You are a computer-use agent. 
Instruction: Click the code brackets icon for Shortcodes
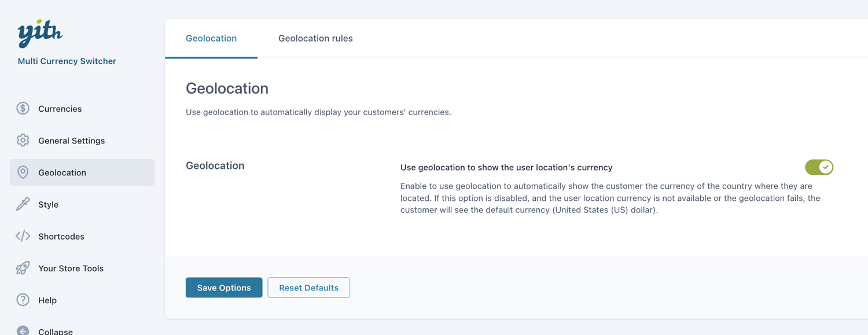click(x=23, y=236)
